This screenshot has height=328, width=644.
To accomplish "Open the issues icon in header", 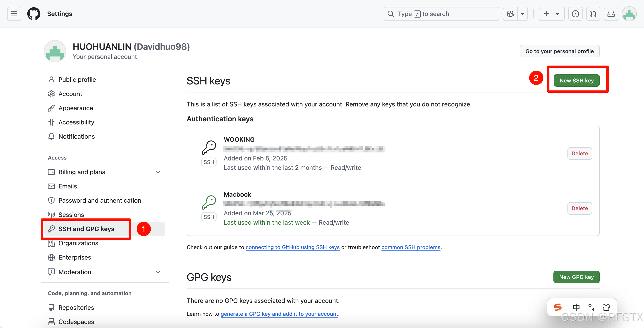I will 575,14.
